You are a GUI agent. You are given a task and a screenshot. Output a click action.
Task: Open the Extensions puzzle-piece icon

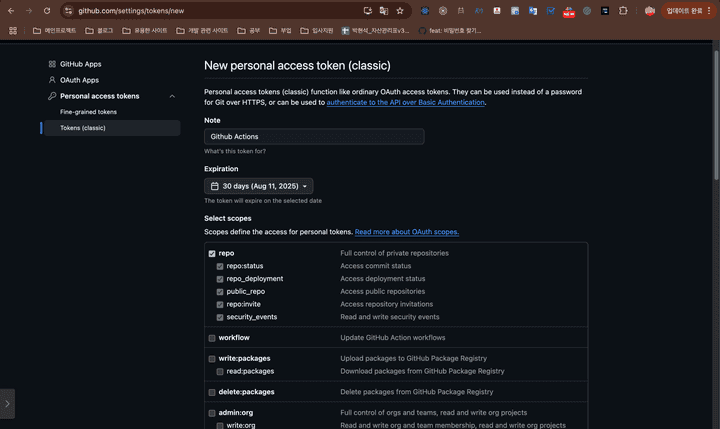tap(623, 11)
